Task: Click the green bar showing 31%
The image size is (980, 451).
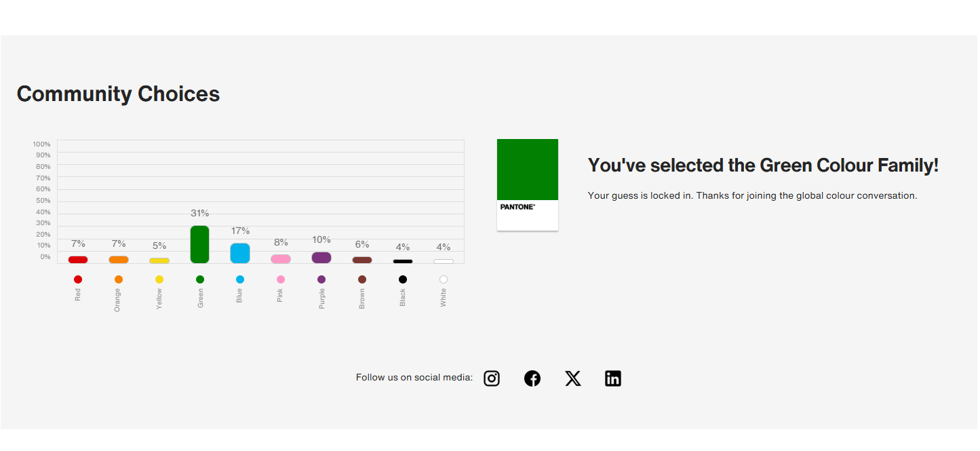Action: pyautogui.click(x=199, y=244)
